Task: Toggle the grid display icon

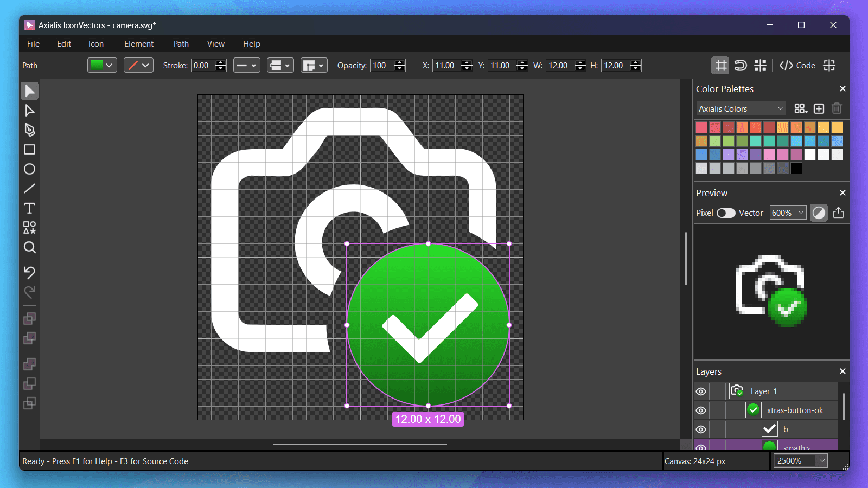Action: (x=720, y=66)
